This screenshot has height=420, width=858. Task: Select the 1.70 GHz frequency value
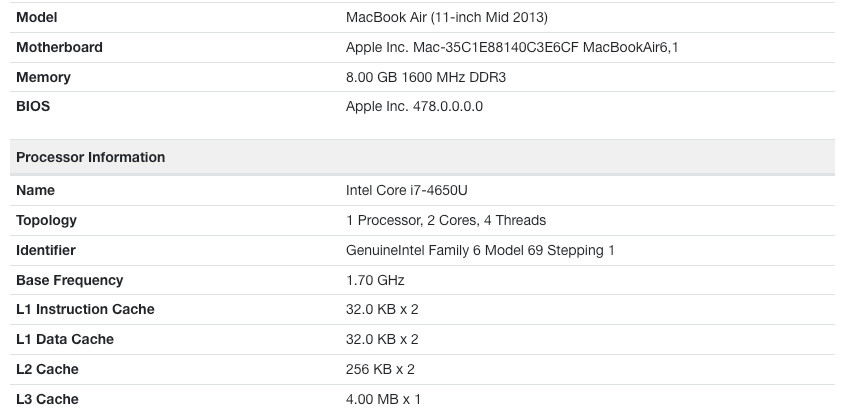(375, 280)
